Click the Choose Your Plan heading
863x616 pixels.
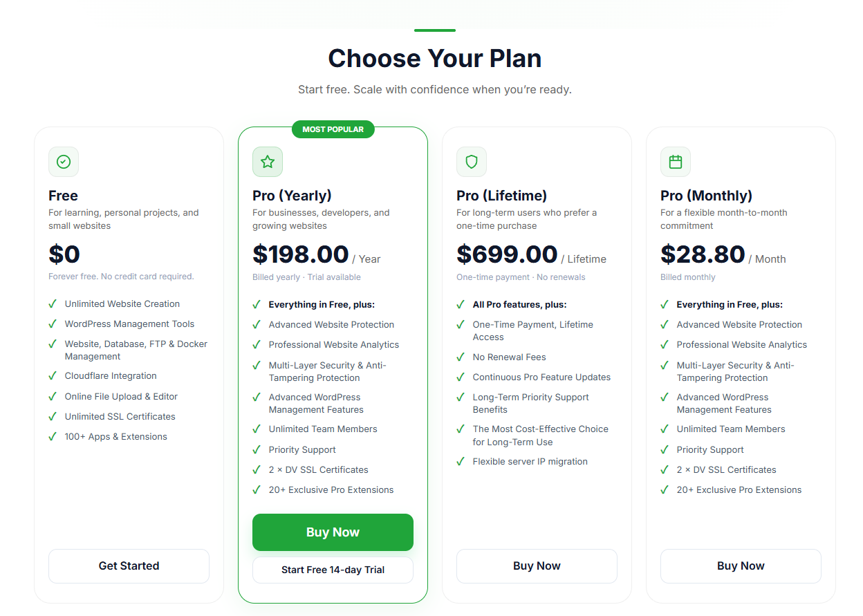tap(434, 58)
